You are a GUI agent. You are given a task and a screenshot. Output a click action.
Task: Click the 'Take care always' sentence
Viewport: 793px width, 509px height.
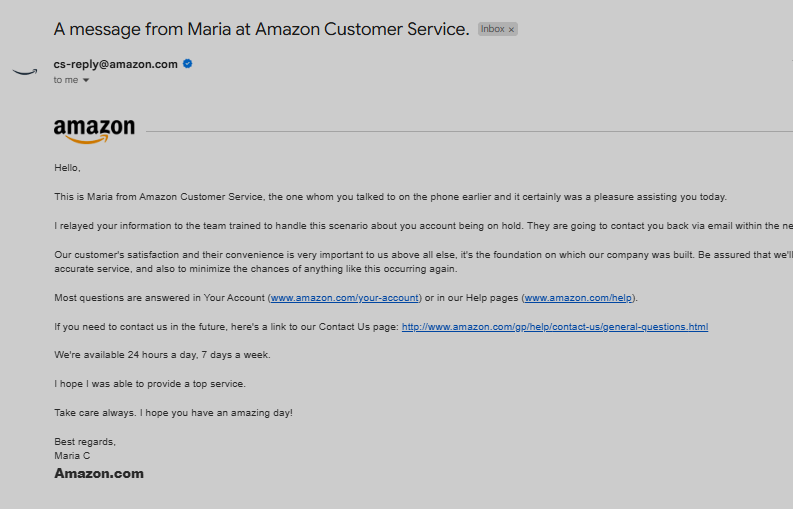click(x=173, y=413)
